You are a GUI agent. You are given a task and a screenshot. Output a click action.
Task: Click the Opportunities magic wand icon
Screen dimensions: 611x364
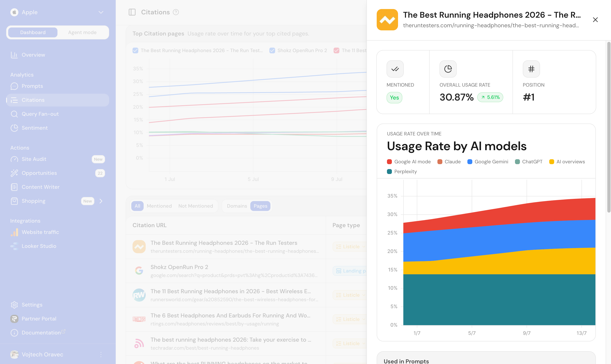14,173
